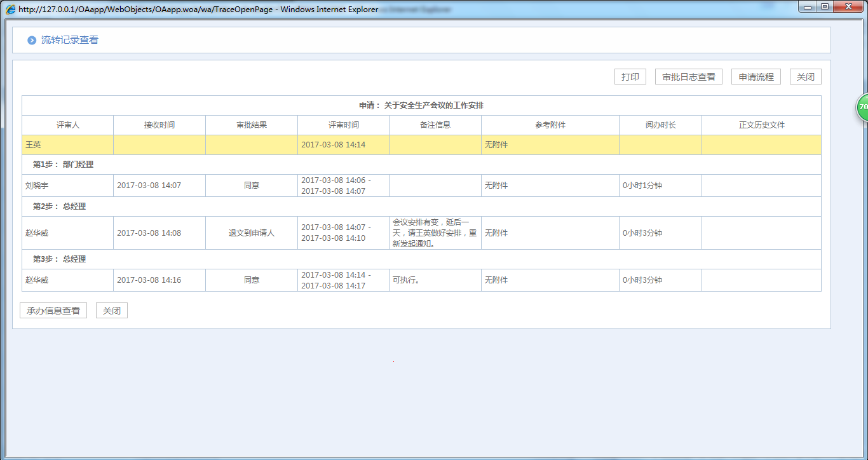Click the 第1步：部门经理 step row
The image size is (868, 460).
pyautogui.click(x=421, y=165)
